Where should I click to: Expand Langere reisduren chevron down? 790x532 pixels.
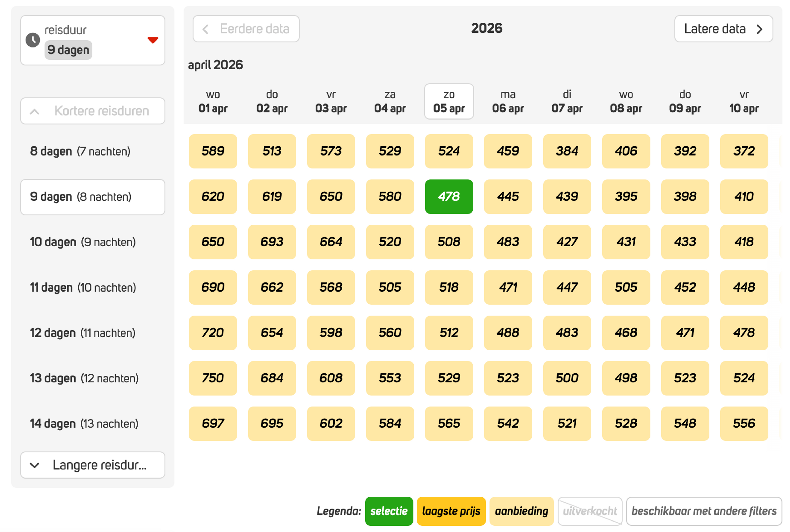pyautogui.click(x=35, y=465)
